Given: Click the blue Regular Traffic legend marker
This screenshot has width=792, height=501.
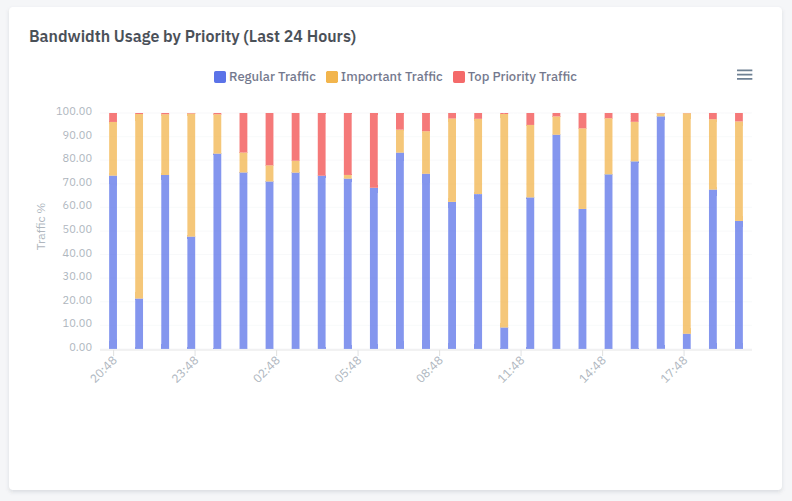Looking at the screenshot, I should point(220,77).
